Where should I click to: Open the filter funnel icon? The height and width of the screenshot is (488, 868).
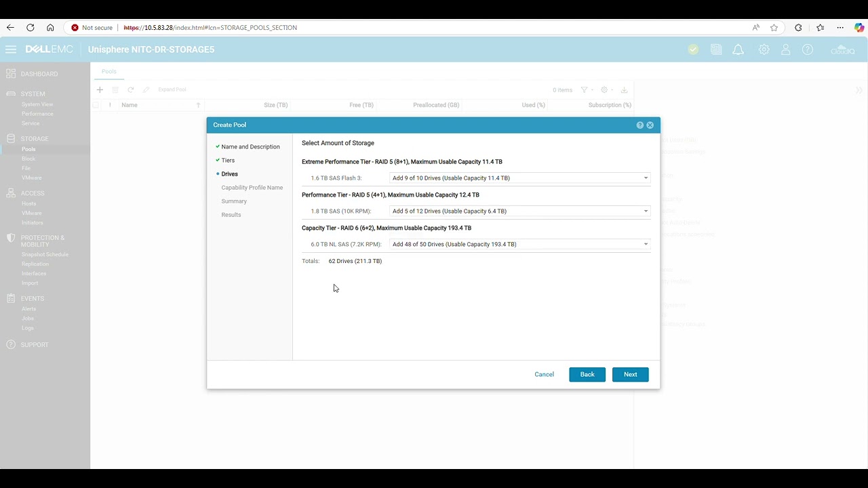(584, 89)
